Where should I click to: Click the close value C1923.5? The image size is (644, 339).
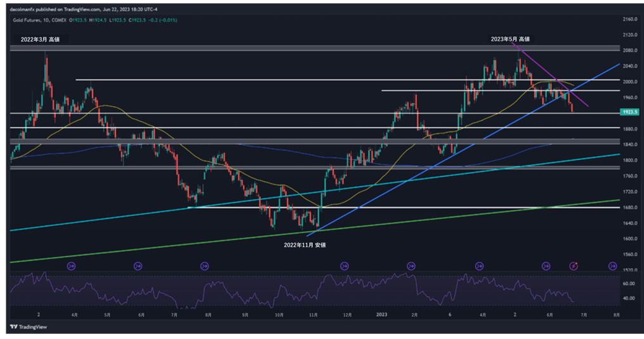point(138,20)
